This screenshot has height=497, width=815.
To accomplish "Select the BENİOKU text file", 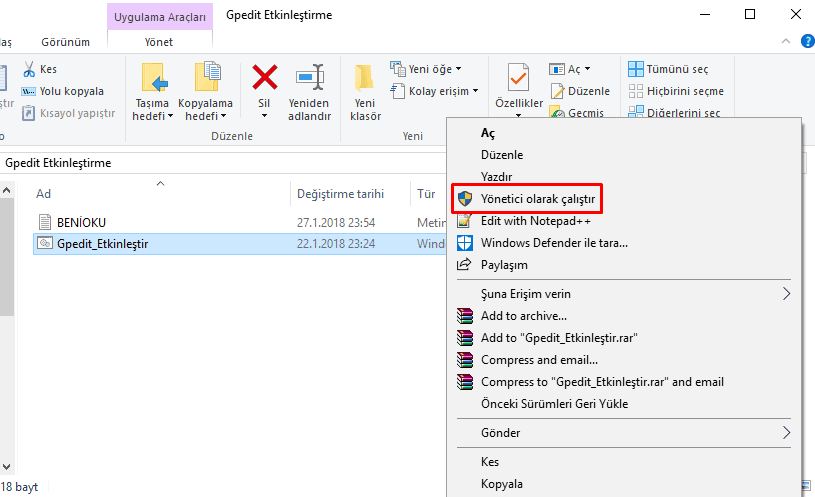I will (81, 222).
